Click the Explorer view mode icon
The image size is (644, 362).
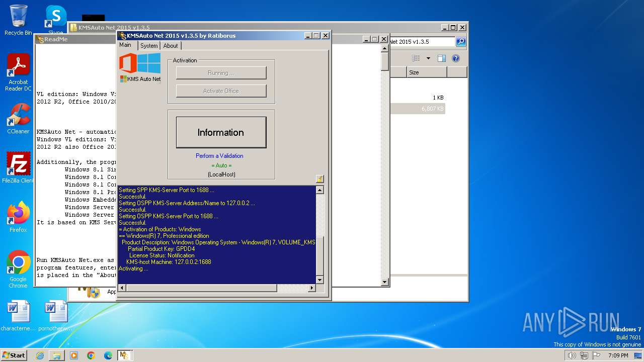pyautogui.click(x=416, y=58)
